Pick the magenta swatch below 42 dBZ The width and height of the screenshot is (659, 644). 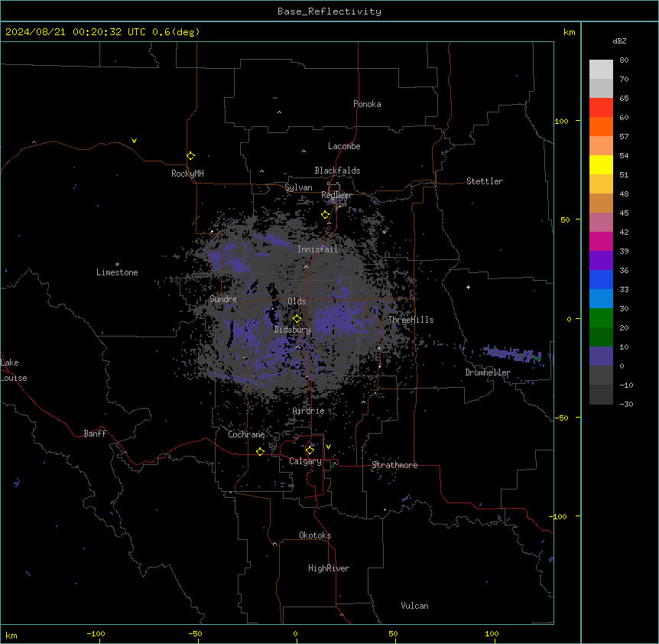click(x=601, y=241)
